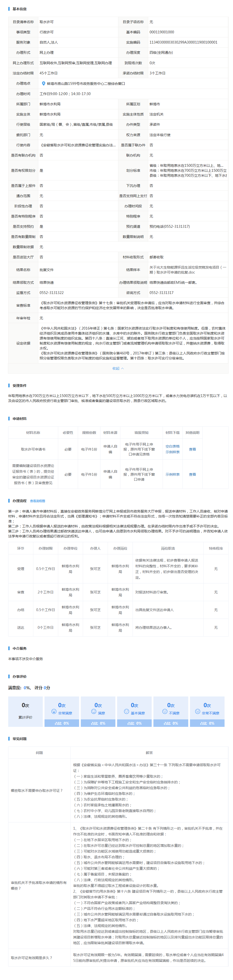The height and width of the screenshot is (980, 233).
Task: Click the map pin icon beside the address
Action: coord(44,83)
